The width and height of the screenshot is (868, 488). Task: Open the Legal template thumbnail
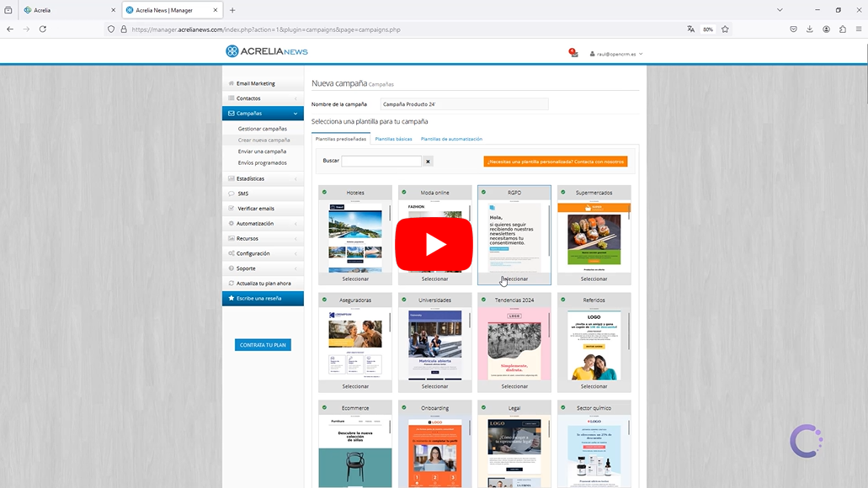point(514,451)
